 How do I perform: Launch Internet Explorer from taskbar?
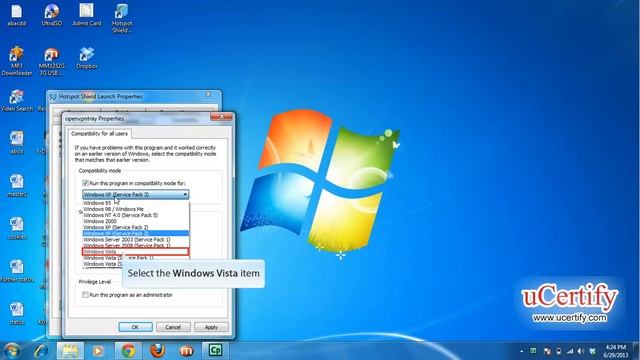[x=40, y=351]
